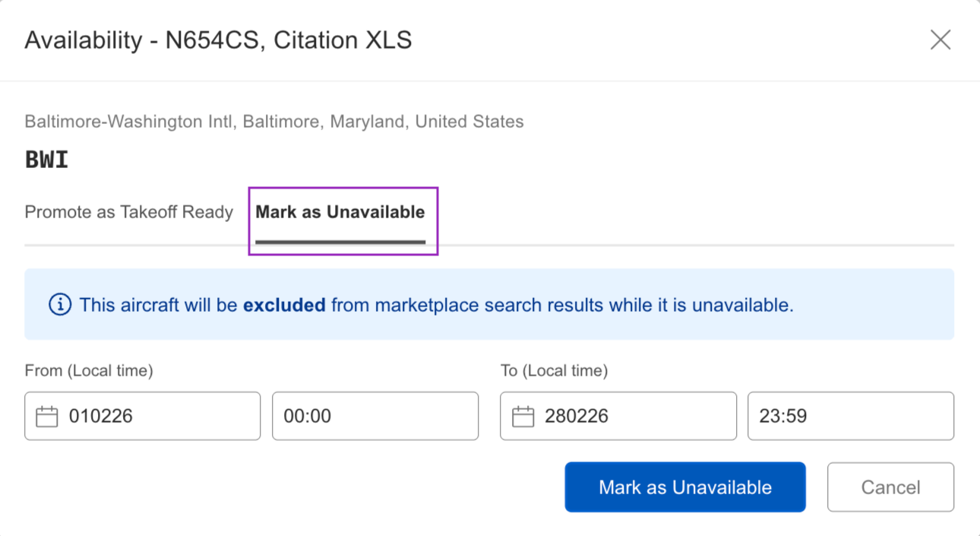Click the BWI airport code
The width and height of the screenshot is (980, 536).
pos(46,159)
